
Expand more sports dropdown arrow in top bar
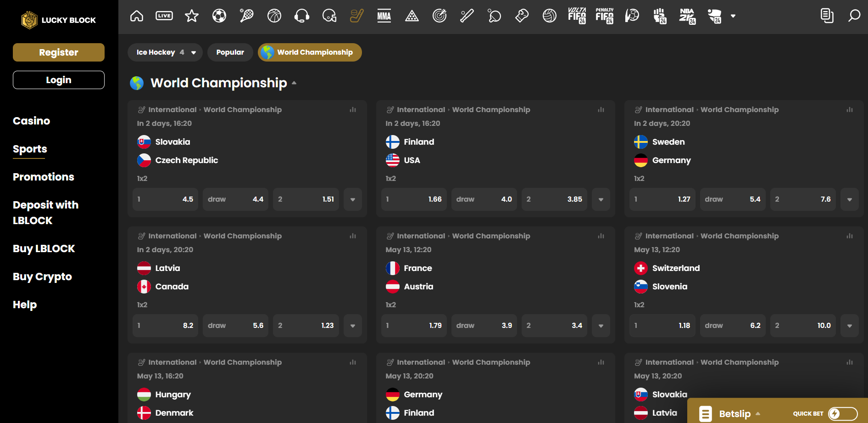click(x=733, y=16)
